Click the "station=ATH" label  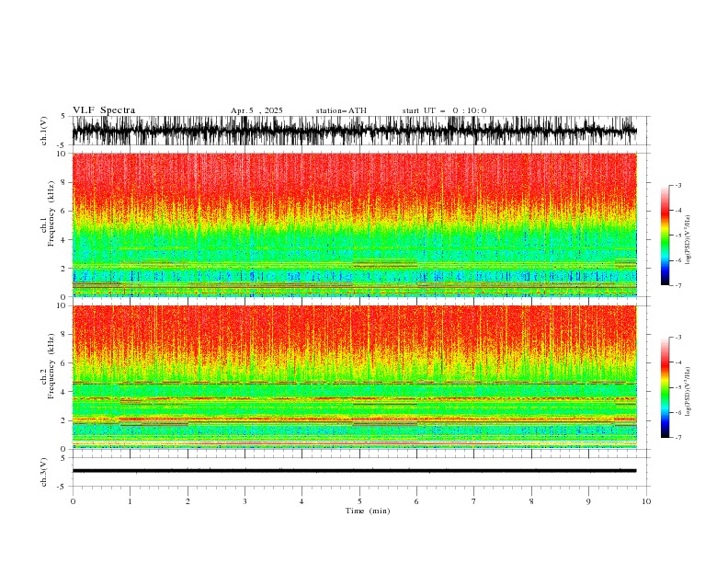click(341, 110)
